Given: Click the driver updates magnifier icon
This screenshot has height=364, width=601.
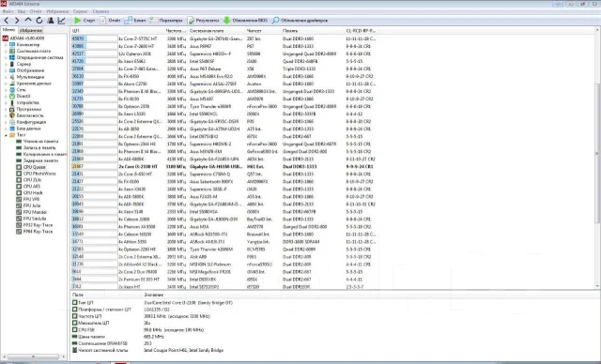Looking at the screenshot, I should (x=275, y=21).
